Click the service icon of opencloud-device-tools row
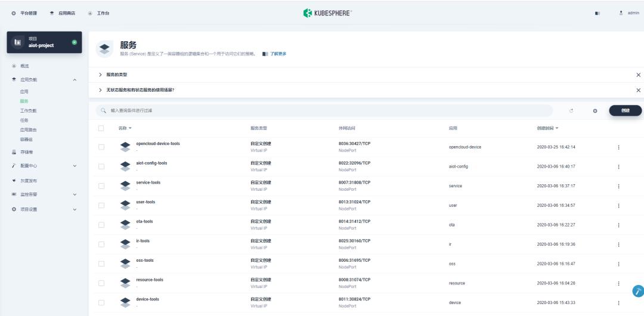 [125, 147]
